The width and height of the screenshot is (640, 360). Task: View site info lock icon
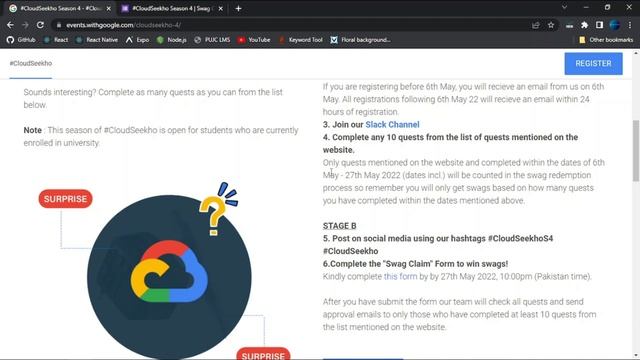tap(59, 25)
